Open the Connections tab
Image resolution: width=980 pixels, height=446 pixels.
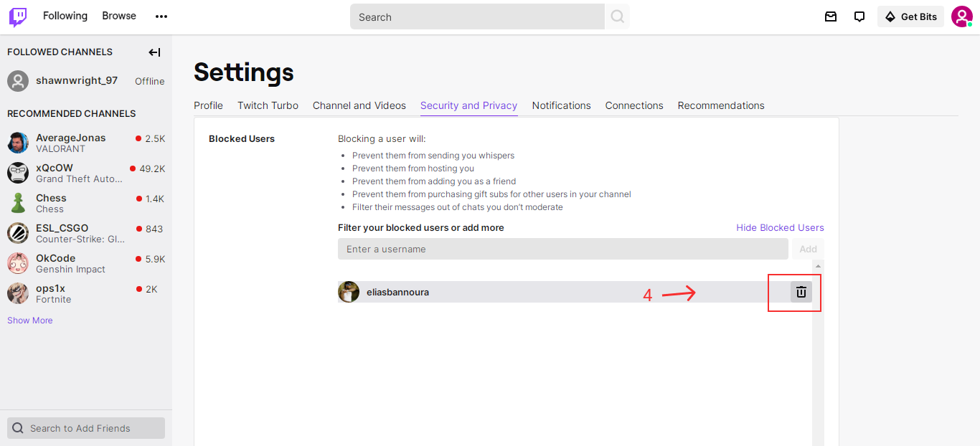coord(634,105)
